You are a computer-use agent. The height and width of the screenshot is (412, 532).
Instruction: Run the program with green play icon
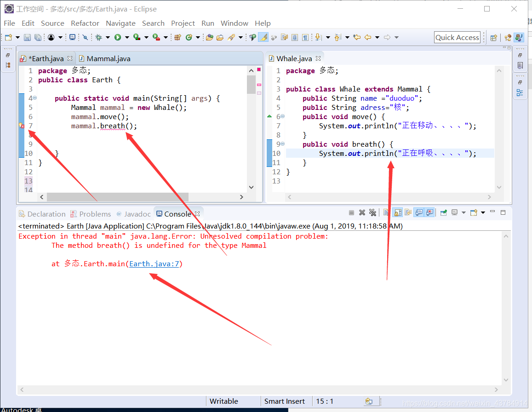click(118, 37)
